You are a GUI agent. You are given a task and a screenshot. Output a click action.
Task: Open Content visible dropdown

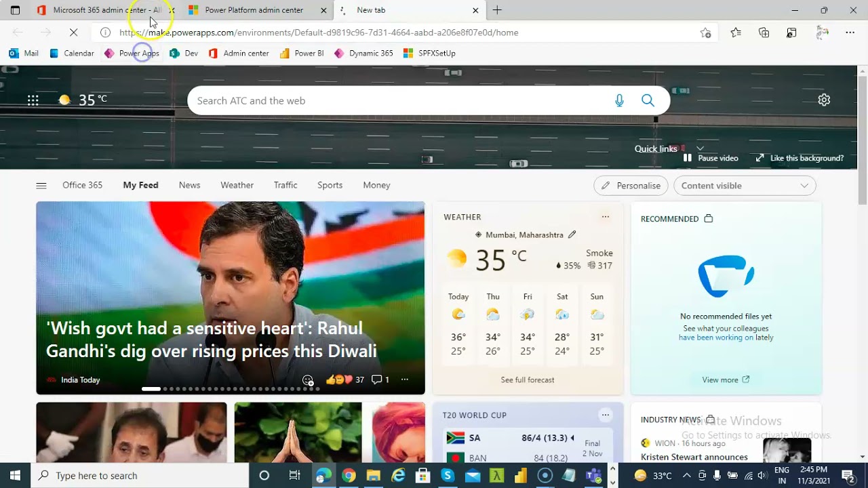tap(745, 186)
